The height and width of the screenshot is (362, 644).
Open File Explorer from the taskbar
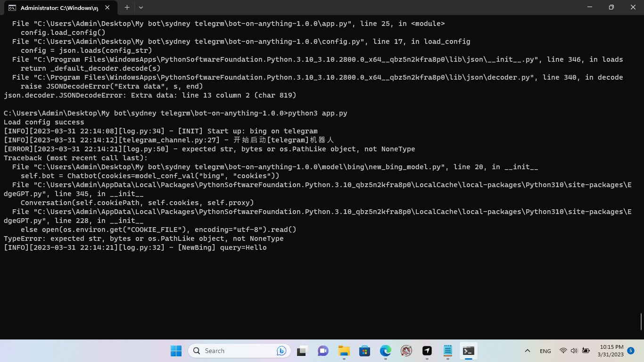coord(344,351)
